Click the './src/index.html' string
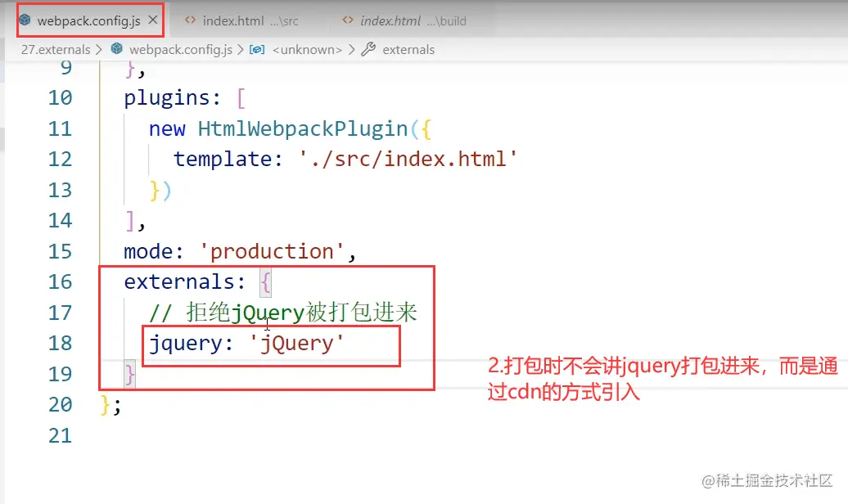848x504 pixels. [x=408, y=159]
